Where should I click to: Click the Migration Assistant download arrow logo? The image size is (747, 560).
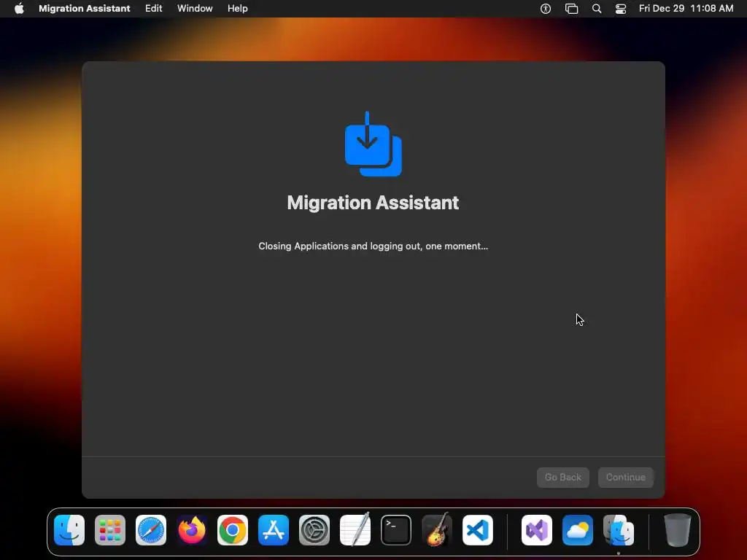373,144
